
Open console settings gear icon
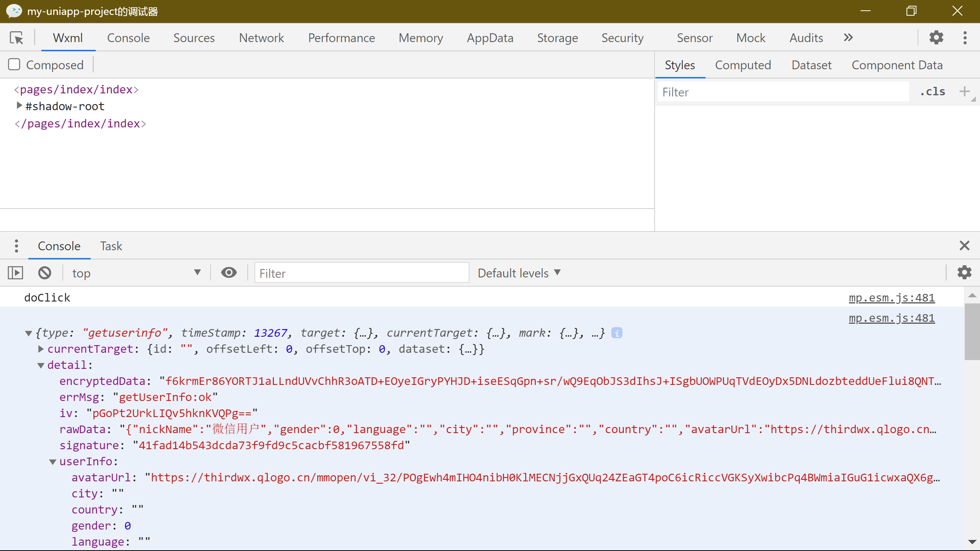pos(964,273)
